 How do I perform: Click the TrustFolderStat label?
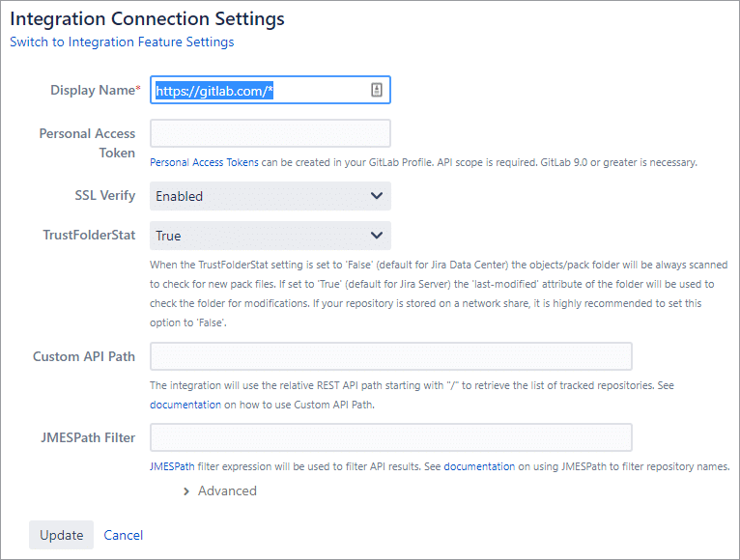point(89,236)
